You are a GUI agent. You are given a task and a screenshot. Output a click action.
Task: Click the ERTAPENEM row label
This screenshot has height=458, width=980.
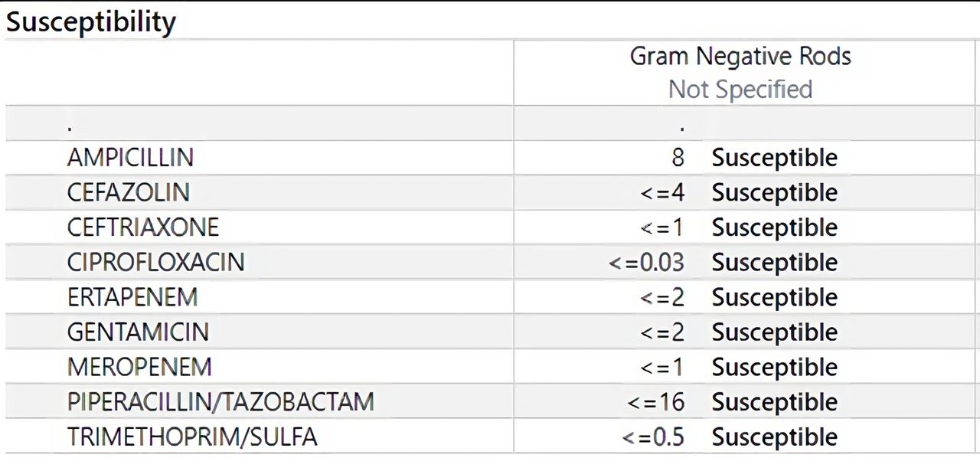coord(132,297)
